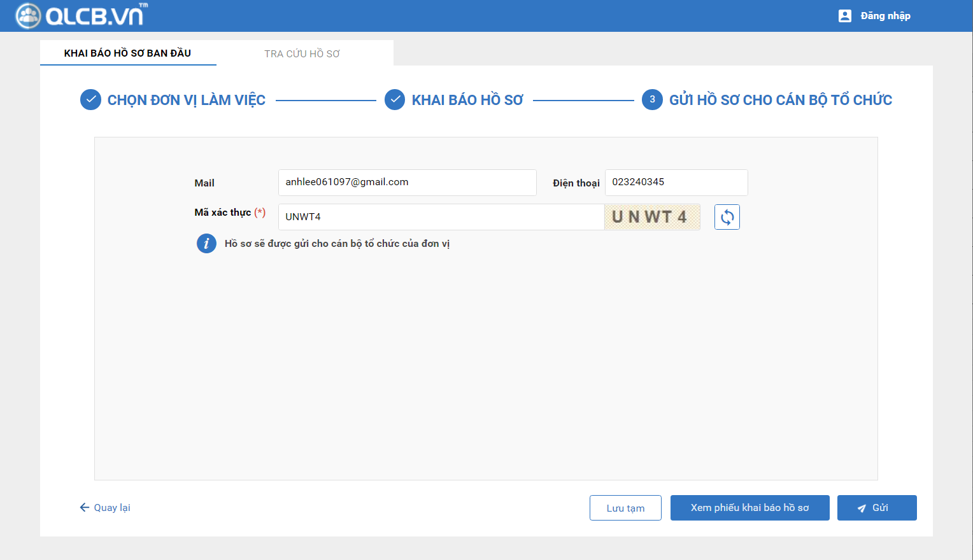The image size is (973, 560).
Task: Switch to the Tra cứu hồ sơ tab
Action: 302,54
